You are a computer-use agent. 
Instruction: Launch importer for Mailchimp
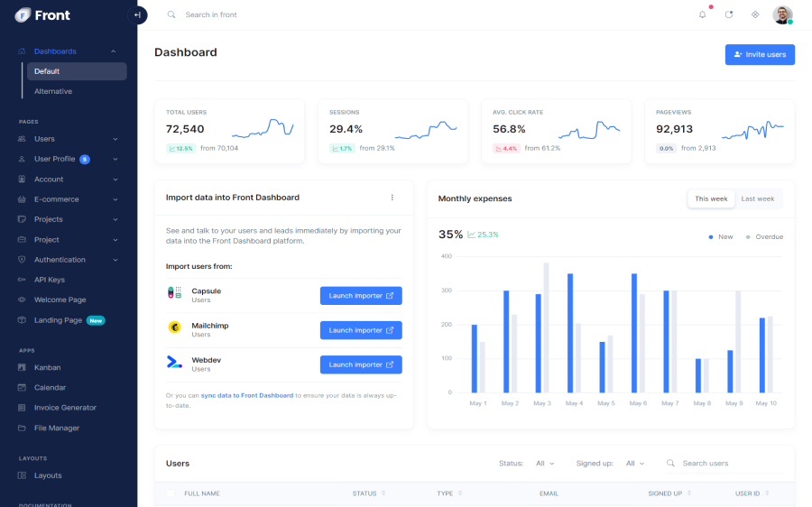(x=361, y=330)
